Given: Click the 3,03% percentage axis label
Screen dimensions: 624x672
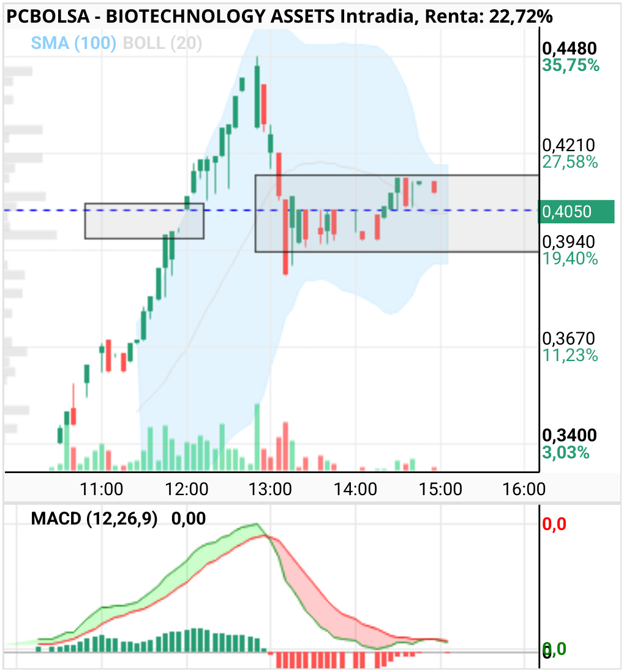Looking at the screenshot, I should pos(566,452).
